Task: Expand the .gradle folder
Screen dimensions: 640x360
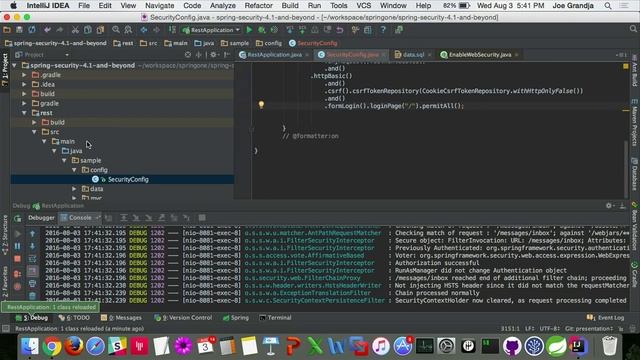Action: 24,75
